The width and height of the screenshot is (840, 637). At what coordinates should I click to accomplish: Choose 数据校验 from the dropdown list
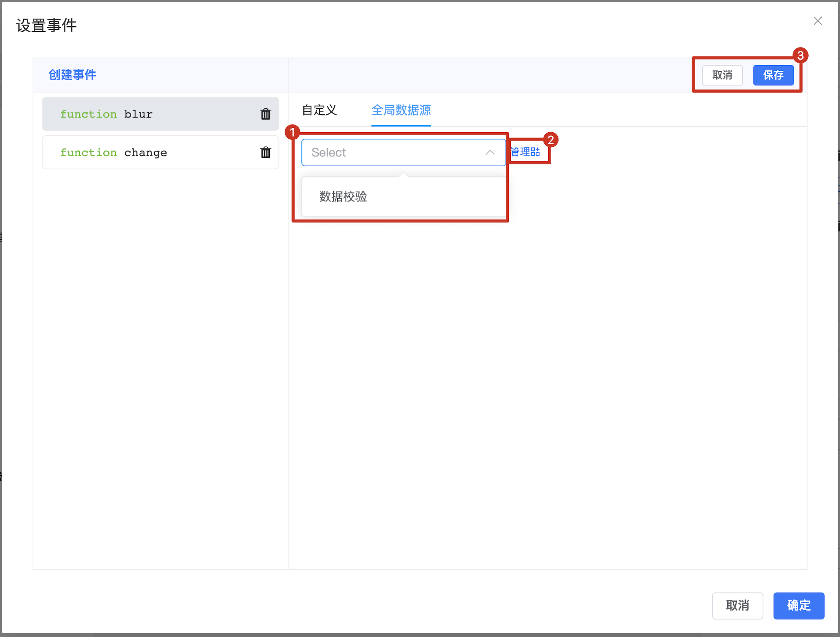[343, 196]
